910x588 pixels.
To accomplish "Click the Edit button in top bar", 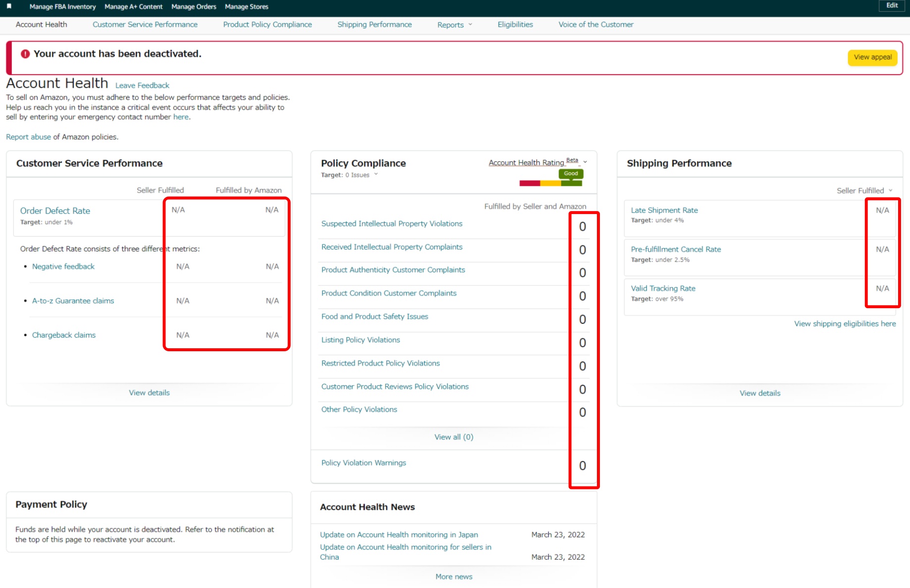I will [x=892, y=5].
